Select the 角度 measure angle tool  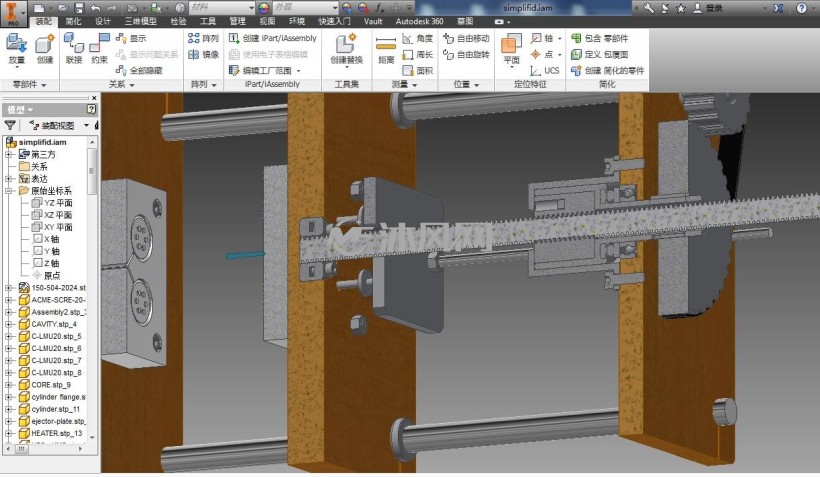(x=417, y=38)
